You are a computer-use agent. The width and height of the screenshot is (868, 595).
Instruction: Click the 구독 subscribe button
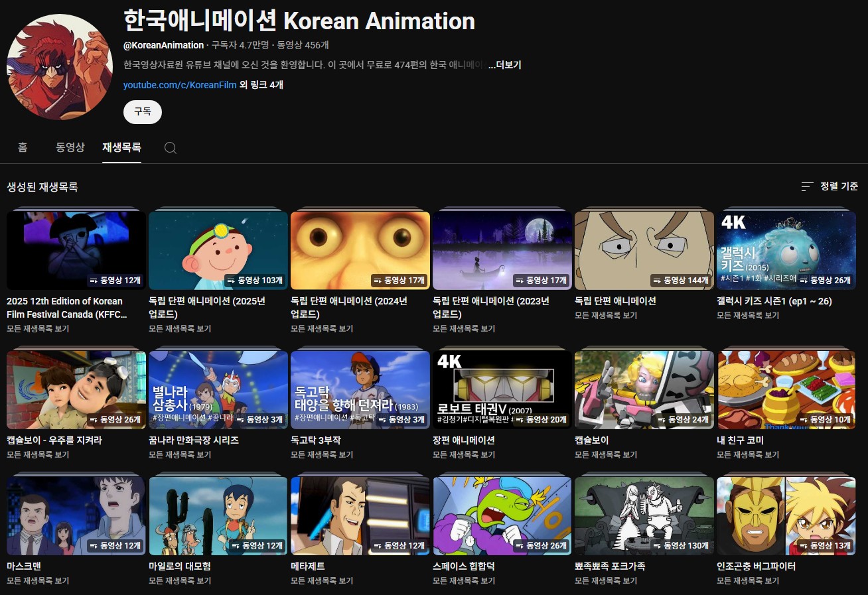pos(143,111)
